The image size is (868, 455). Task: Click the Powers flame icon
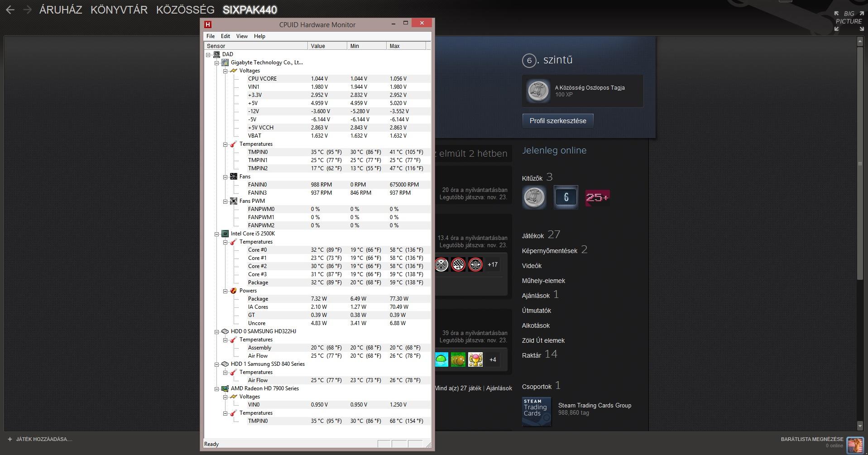234,291
